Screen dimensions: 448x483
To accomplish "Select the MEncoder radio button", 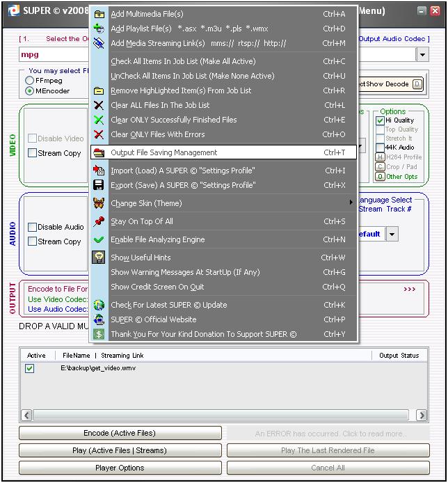I will [29, 91].
